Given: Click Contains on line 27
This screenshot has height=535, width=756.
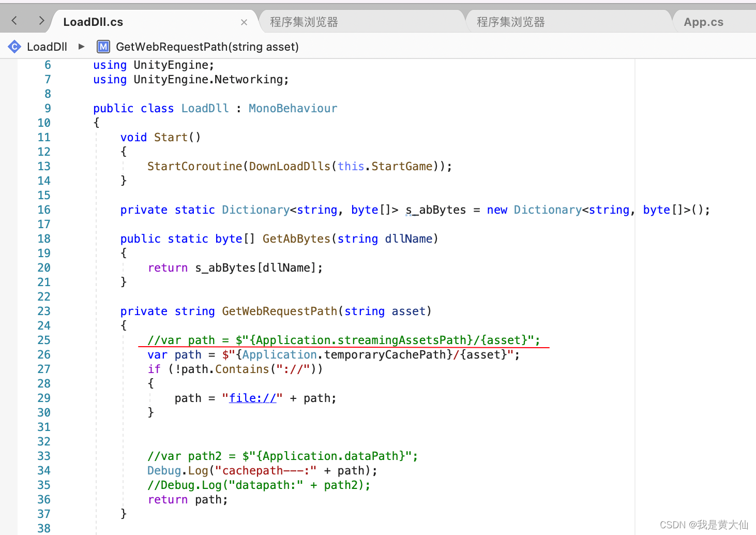Looking at the screenshot, I should tap(242, 369).
